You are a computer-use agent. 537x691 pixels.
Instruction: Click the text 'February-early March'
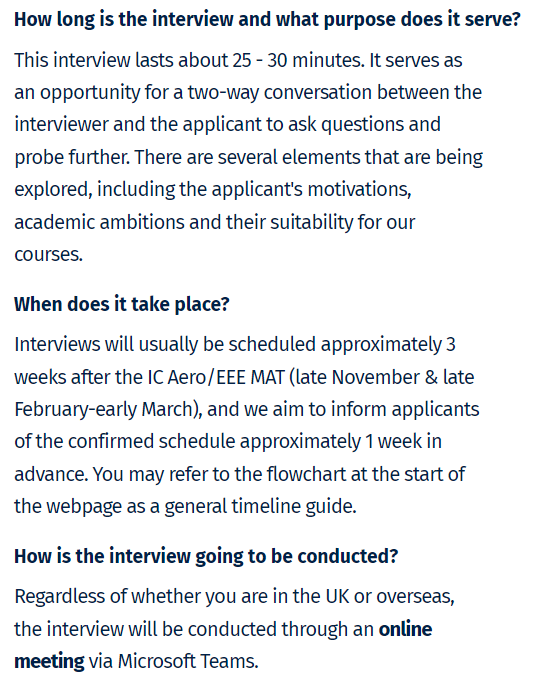tap(104, 409)
